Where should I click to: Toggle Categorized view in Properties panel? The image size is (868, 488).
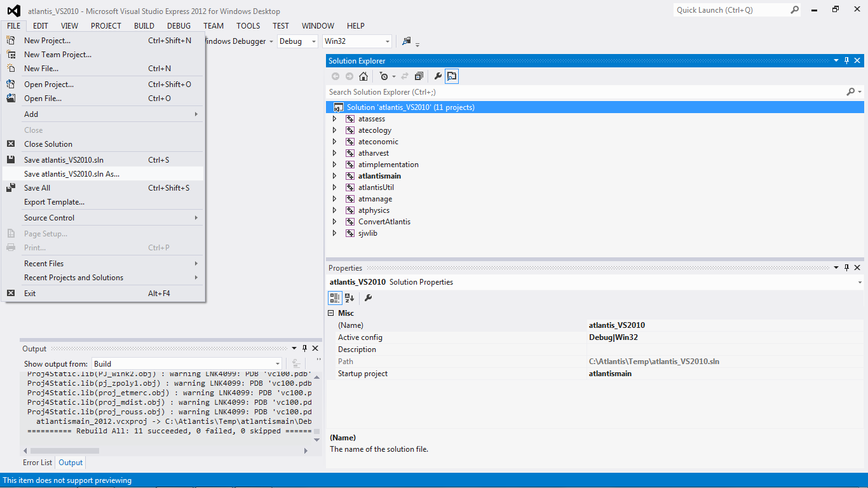pos(334,298)
